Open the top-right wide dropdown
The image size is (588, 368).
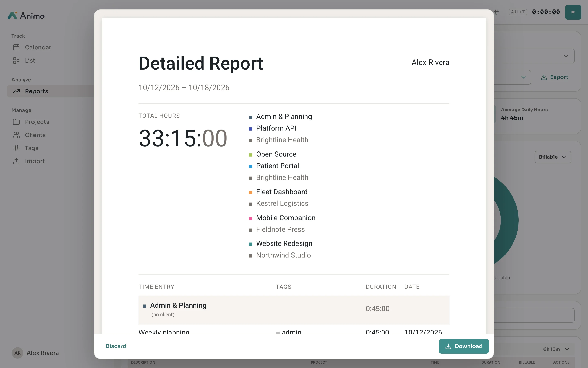pos(534,56)
